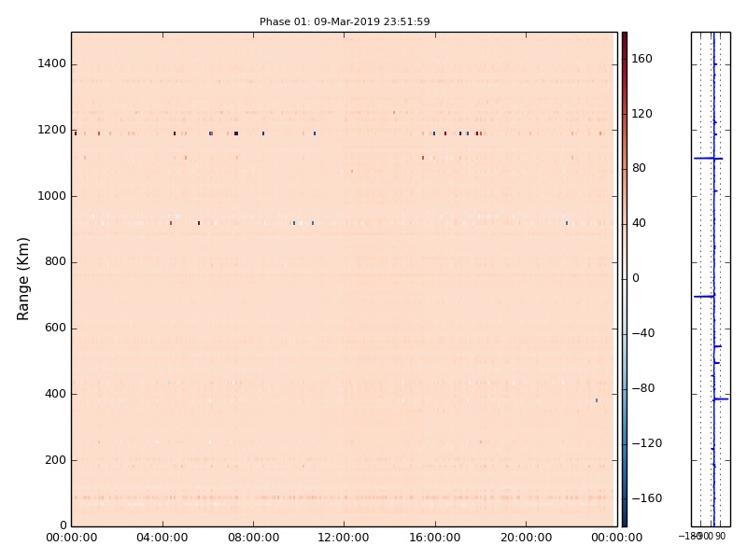Select the 1200 range tick label
The height and width of the screenshot is (560, 747).
[x=52, y=130]
